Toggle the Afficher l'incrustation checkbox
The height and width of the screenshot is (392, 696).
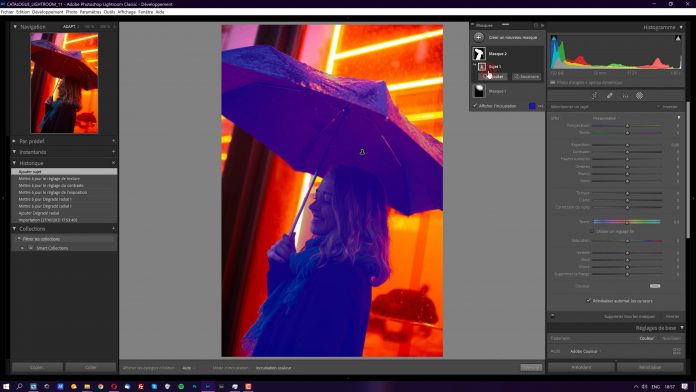(x=475, y=106)
